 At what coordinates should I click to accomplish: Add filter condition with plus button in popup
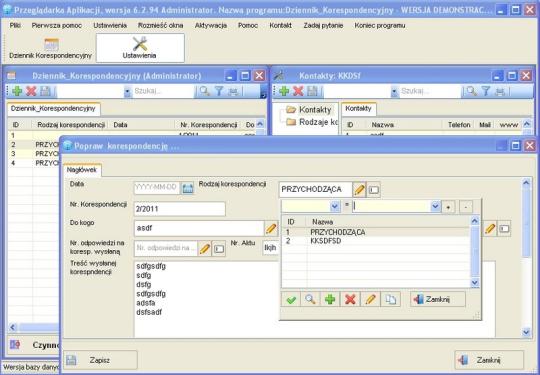[448, 207]
